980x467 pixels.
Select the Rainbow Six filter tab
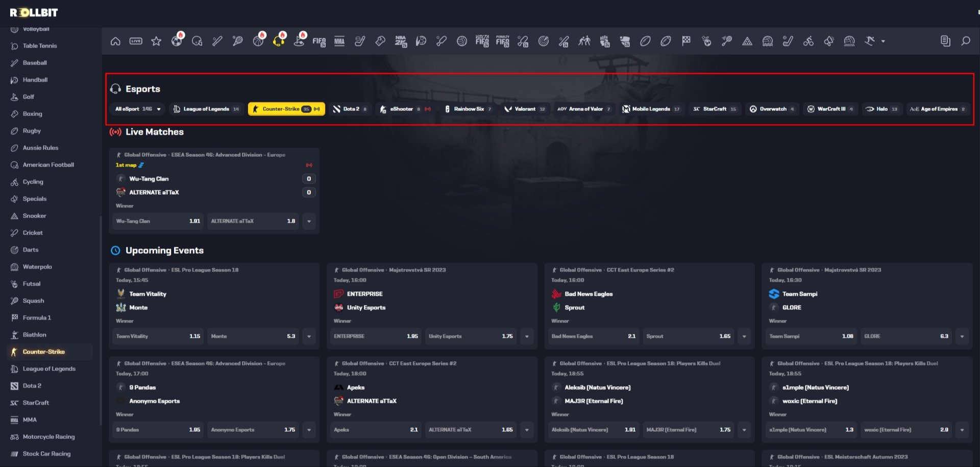click(x=468, y=109)
